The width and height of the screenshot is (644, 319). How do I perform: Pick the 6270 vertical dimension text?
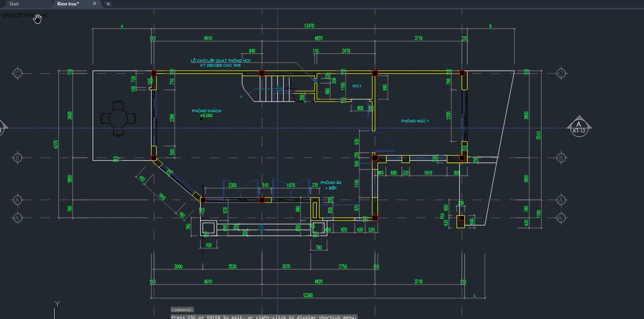[56, 144]
